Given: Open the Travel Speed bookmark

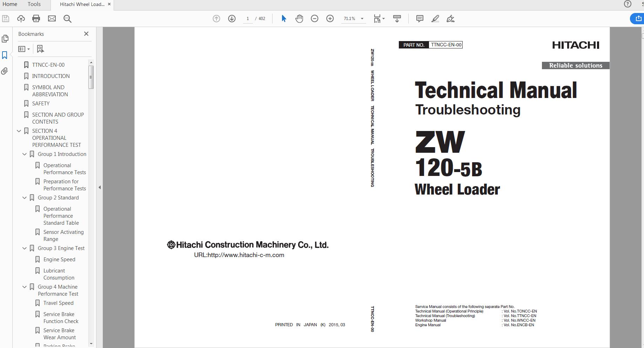Looking at the screenshot, I should (x=59, y=303).
